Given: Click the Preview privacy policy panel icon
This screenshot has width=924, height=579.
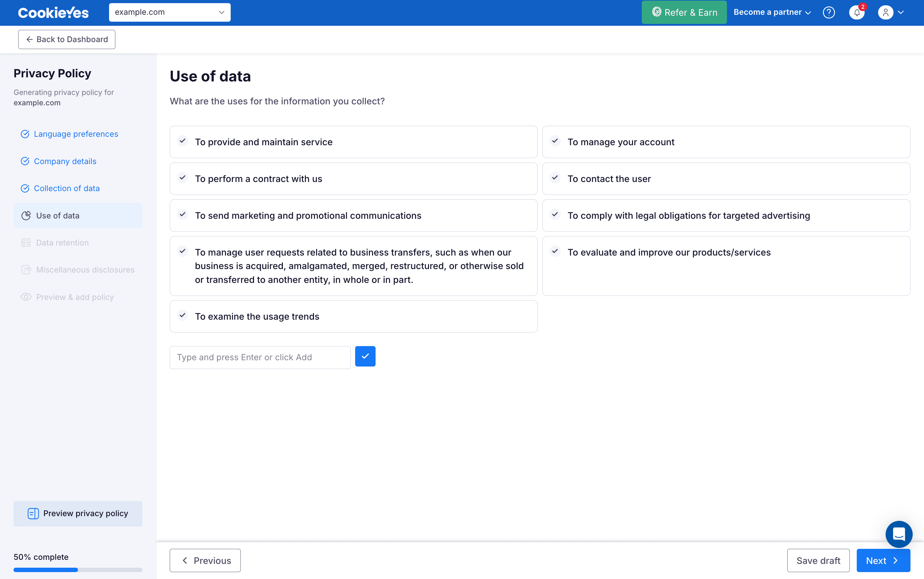Looking at the screenshot, I should (x=33, y=514).
